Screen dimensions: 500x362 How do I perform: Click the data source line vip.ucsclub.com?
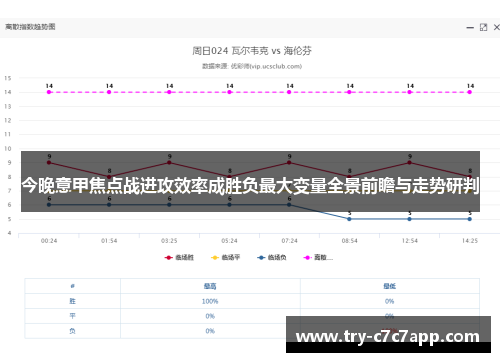tap(252, 66)
